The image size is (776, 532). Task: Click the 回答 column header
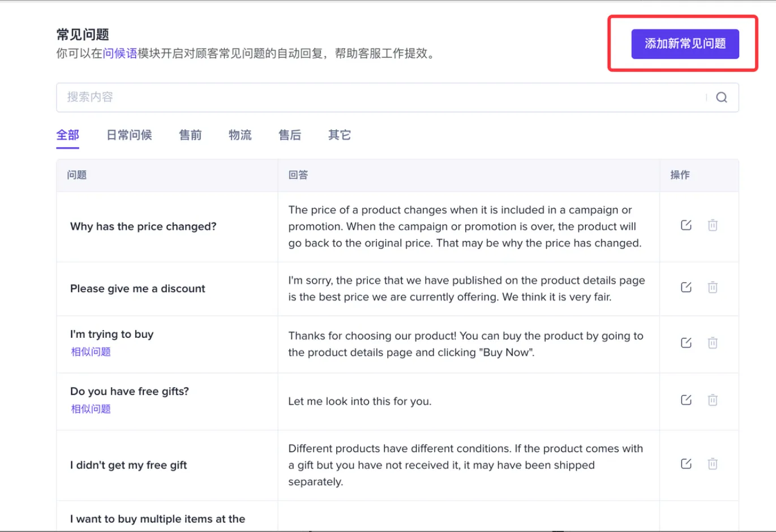point(298,175)
